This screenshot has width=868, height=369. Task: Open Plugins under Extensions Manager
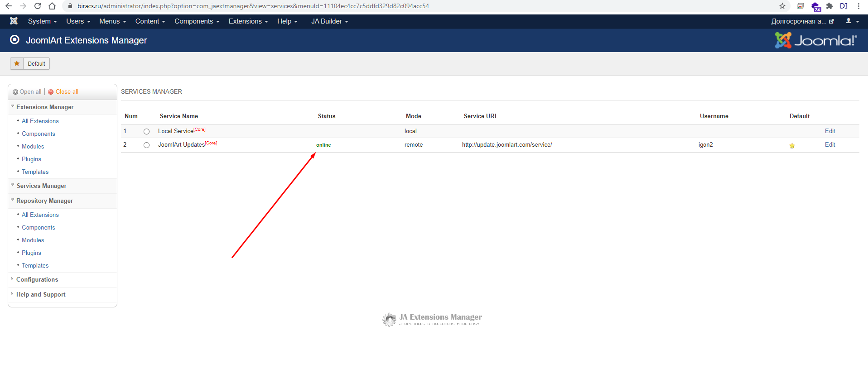tap(32, 159)
